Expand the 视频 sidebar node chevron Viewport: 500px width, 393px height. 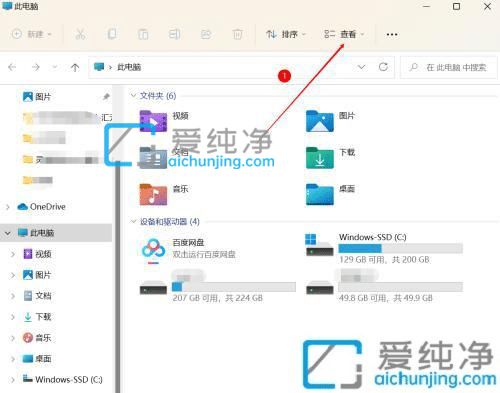click(x=13, y=254)
